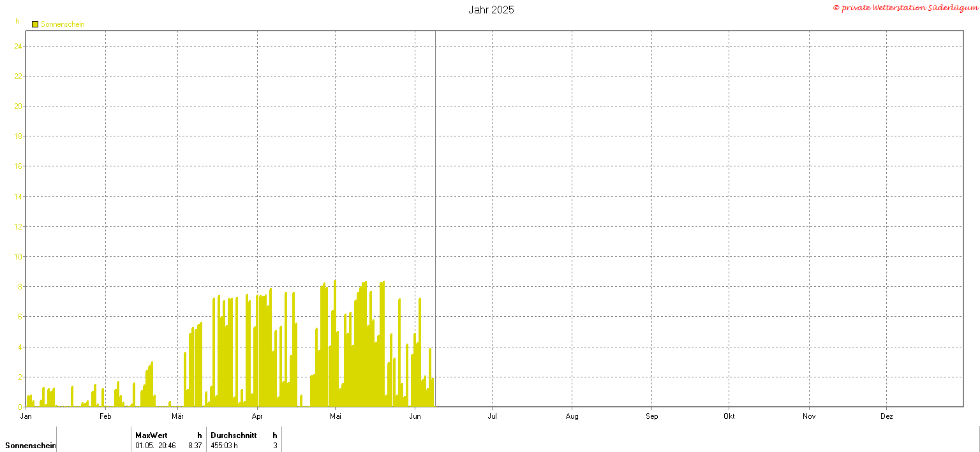Click the Sonnenschein row label in table
The width and height of the screenshot is (980, 452).
point(30,446)
